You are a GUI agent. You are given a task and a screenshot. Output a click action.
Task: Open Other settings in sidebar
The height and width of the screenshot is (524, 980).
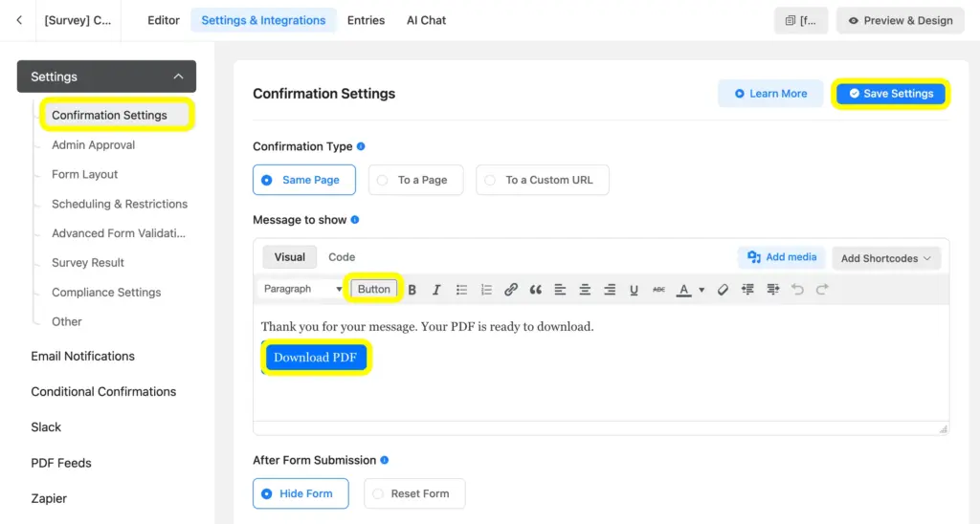(66, 321)
